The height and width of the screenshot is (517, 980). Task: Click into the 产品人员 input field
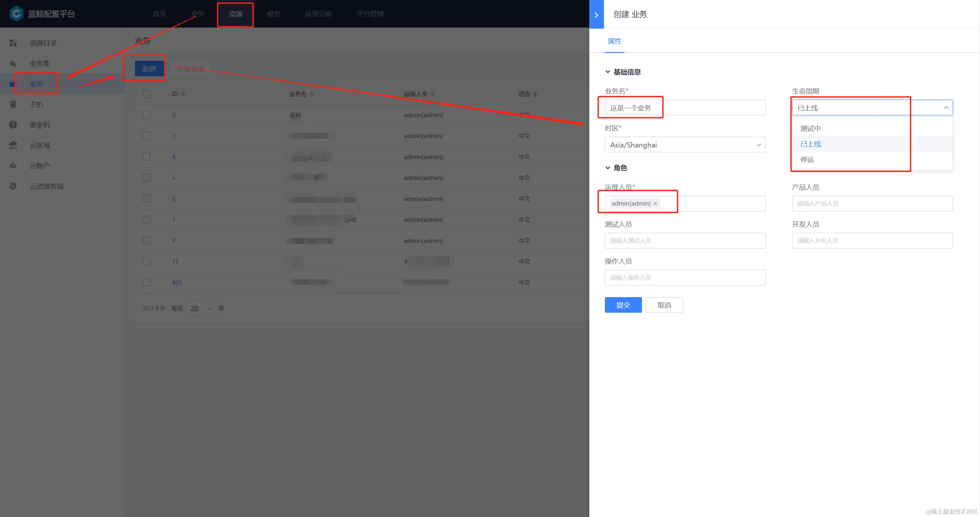[x=872, y=203]
